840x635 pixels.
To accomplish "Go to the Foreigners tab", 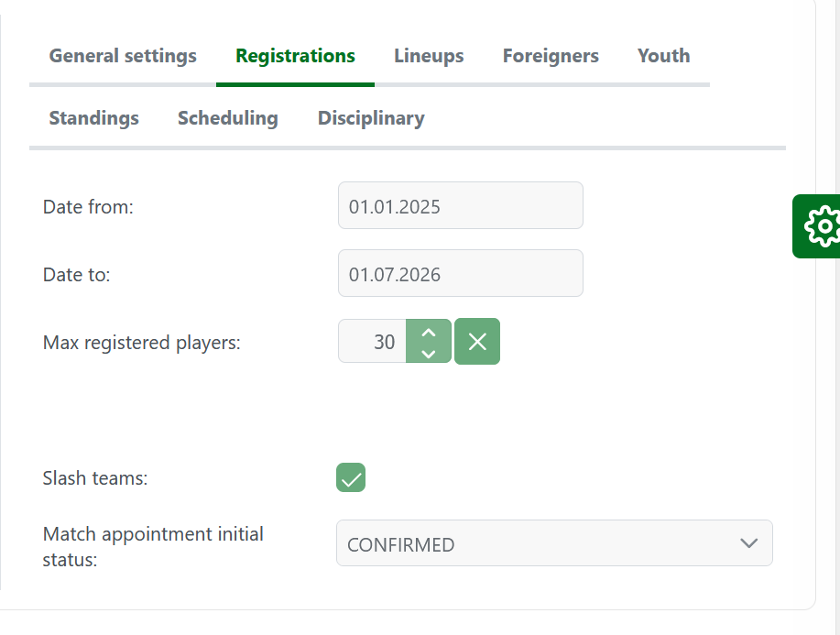I will pos(551,56).
